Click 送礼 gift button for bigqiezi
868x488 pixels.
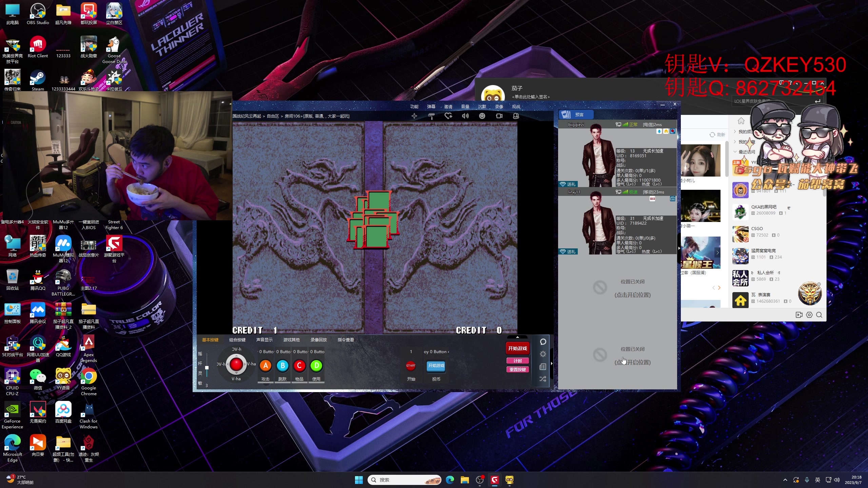click(x=568, y=184)
